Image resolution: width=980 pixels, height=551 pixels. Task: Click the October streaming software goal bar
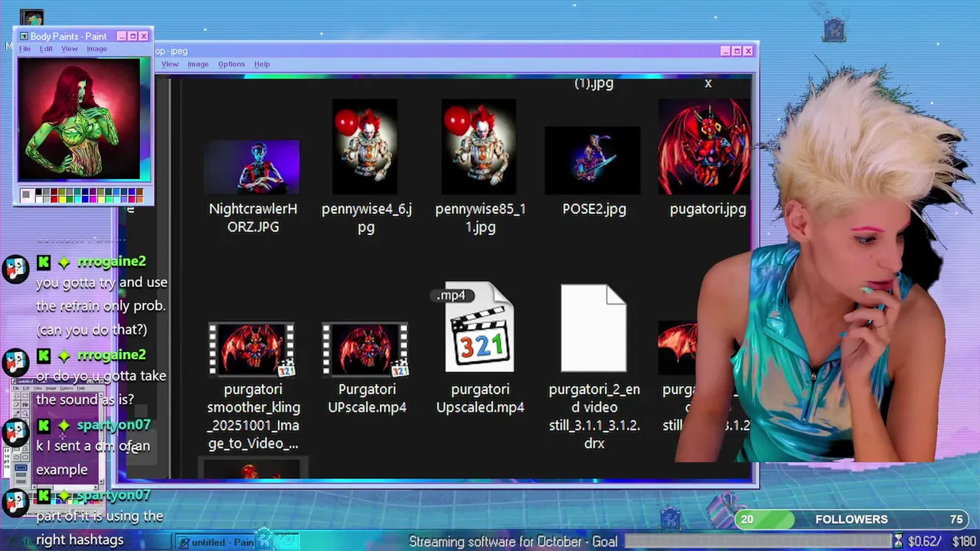(759, 541)
